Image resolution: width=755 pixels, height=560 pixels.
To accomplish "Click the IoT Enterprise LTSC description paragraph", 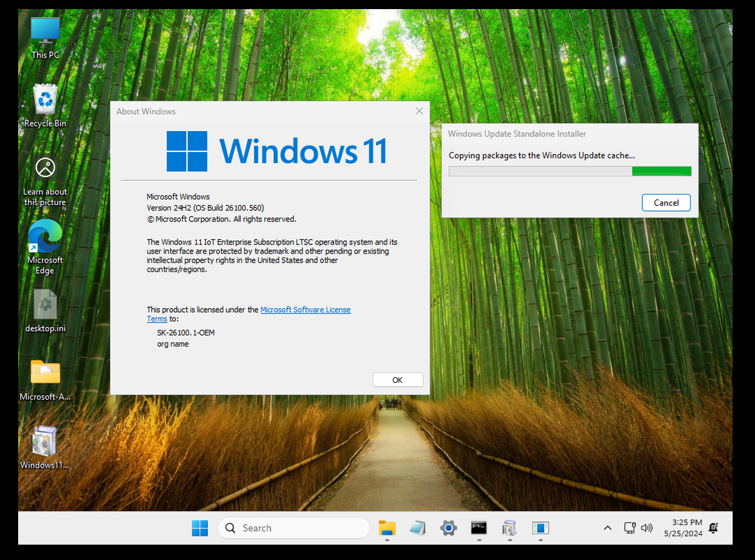I will click(272, 255).
